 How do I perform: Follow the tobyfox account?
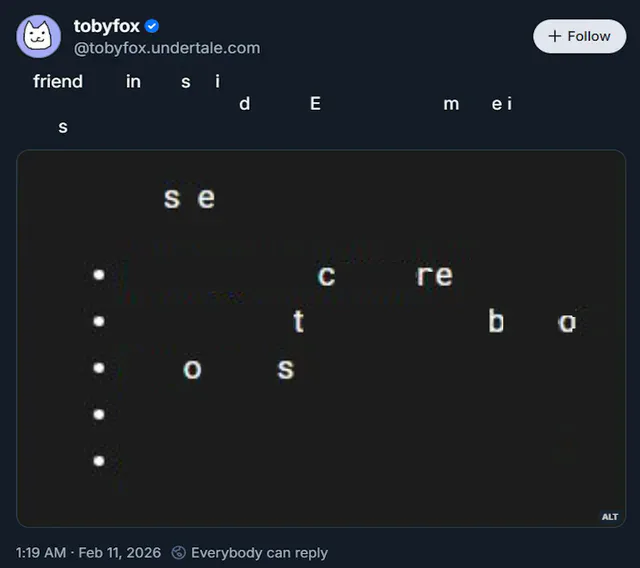pyautogui.click(x=579, y=36)
